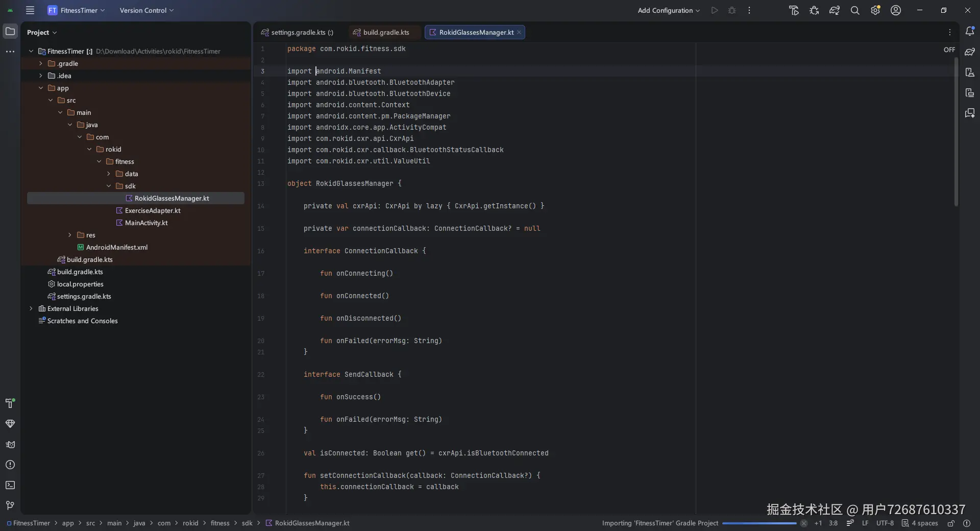Click the Sync Project with Gradle icon

tap(835, 10)
